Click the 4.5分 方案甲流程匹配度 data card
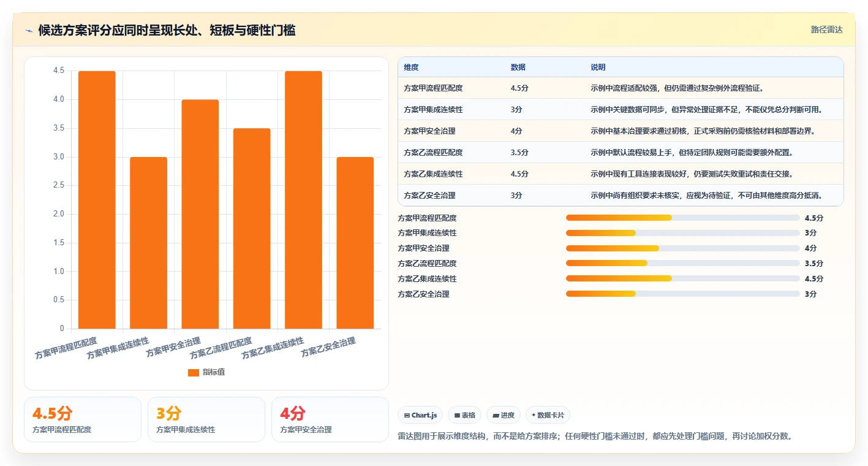868x466 pixels. click(x=83, y=419)
